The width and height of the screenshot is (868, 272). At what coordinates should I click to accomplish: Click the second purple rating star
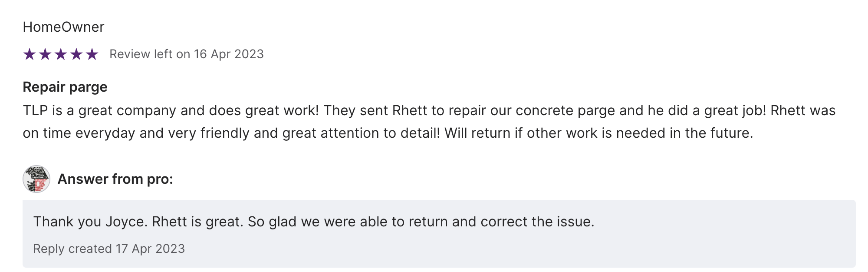coord(45,54)
